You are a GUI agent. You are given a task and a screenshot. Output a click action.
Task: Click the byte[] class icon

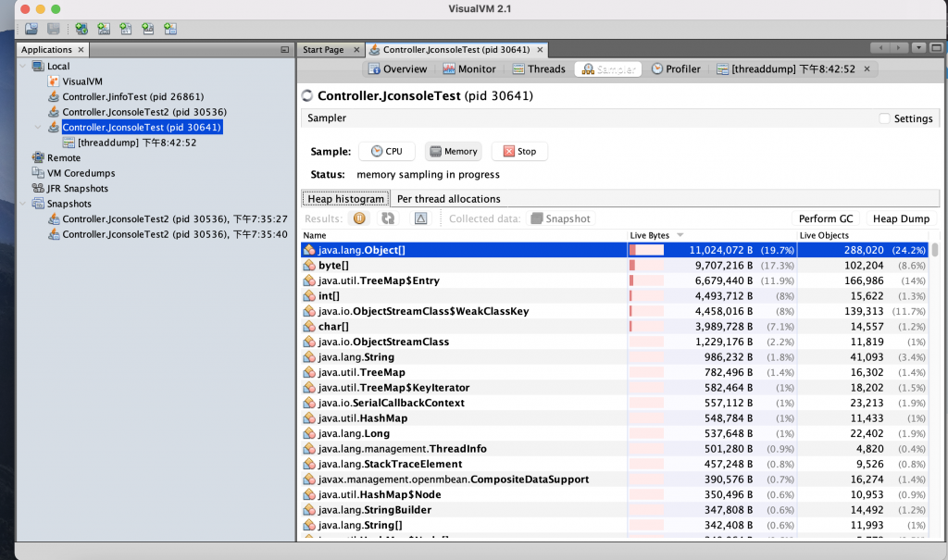[x=309, y=265]
